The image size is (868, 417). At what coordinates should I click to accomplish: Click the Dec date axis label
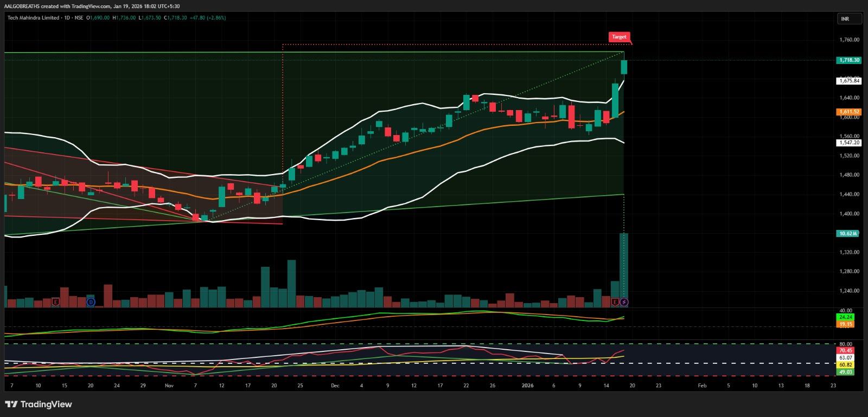click(335, 386)
